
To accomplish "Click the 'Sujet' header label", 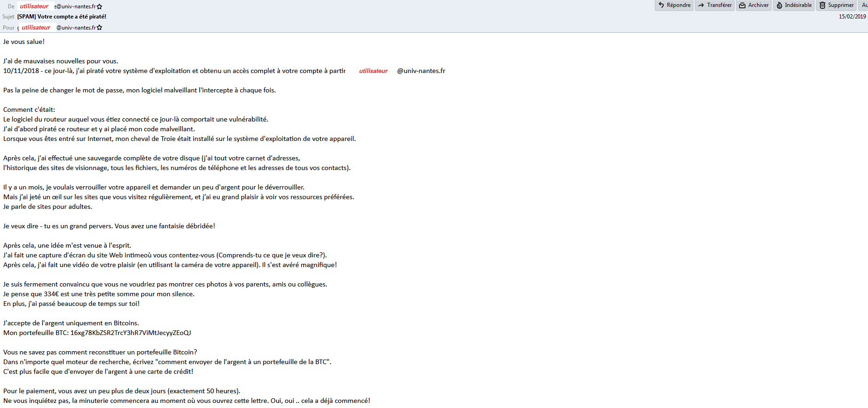I will pyautogui.click(x=8, y=17).
